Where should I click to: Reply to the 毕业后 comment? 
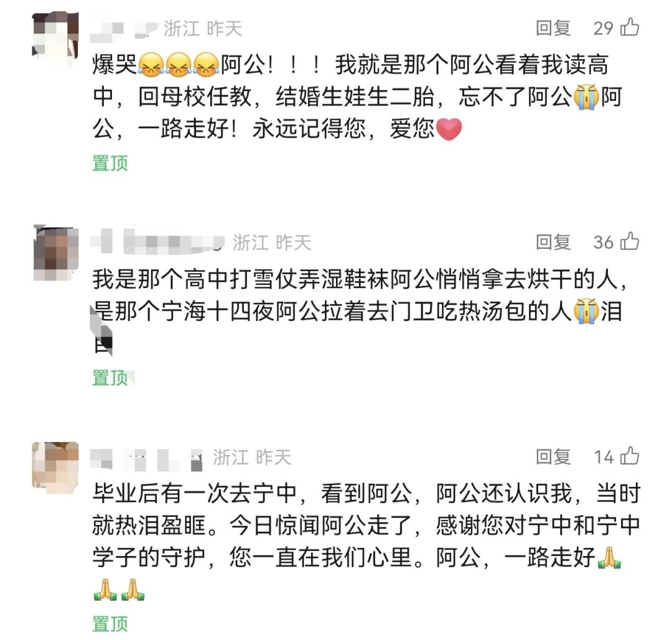point(553,457)
